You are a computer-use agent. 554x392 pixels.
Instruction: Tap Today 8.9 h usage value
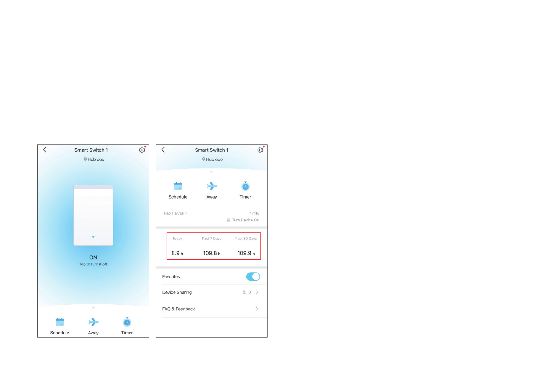177,253
